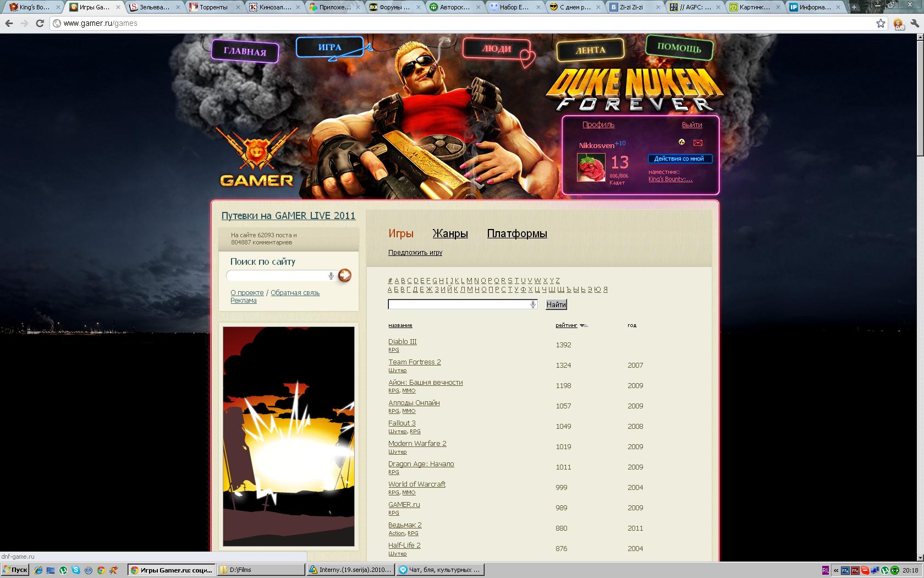The image size is (924, 578).
Task: Click microphone icon in site search field
Action: tap(331, 276)
